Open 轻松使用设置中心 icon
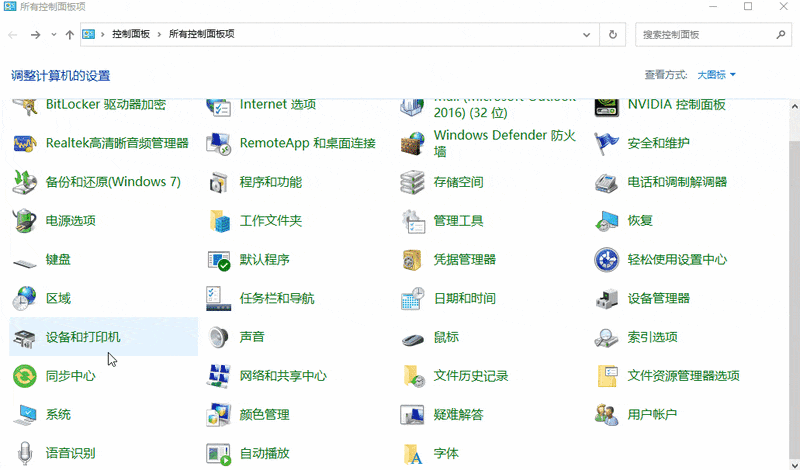This screenshot has width=800, height=470. point(607,260)
